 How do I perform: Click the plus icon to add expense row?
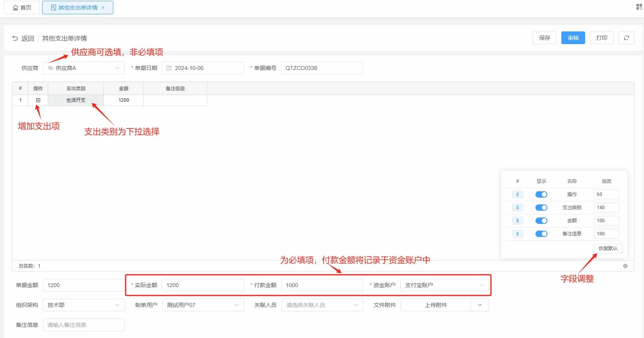[x=38, y=100]
